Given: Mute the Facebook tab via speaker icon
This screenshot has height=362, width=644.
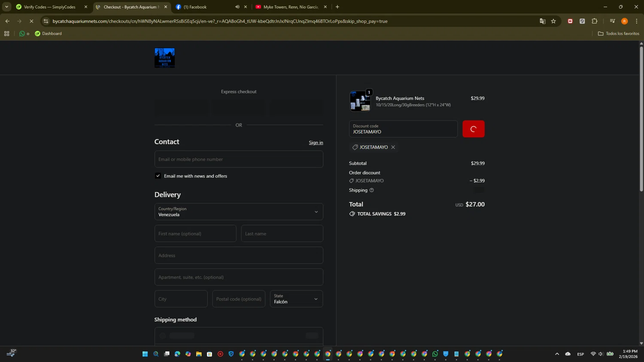Looking at the screenshot, I should point(237,7).
